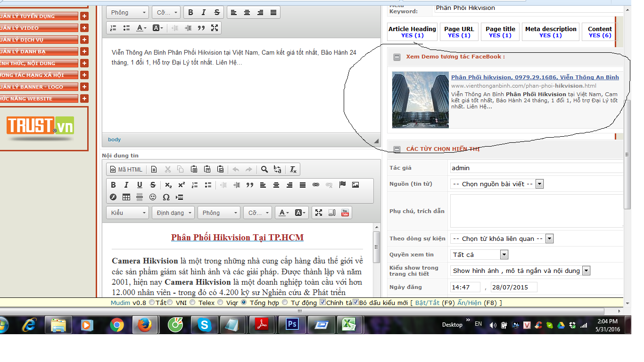Screen dimensions: 644x362
Task: Click the Tác giả admin input field
Action: click(x=537, y=168)
